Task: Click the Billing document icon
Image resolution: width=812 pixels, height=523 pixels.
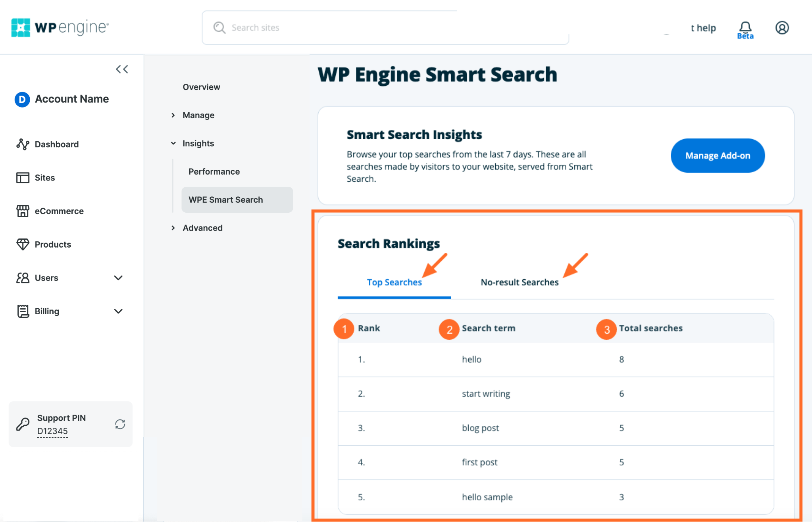Action: tap(23, 311)
